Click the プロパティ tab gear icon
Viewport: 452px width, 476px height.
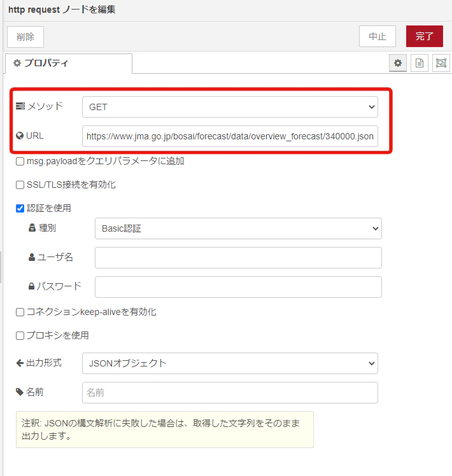pos(17,63)
